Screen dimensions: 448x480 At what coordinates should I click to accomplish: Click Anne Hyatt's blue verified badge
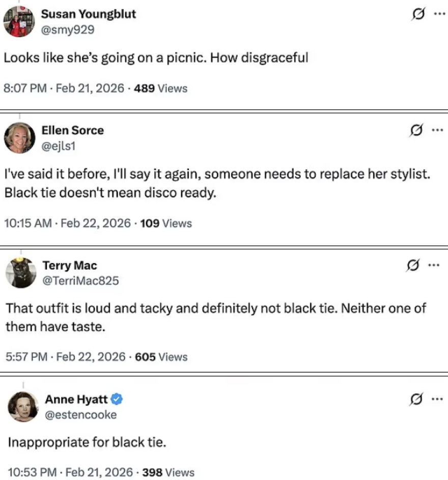[x=117, y=399]
